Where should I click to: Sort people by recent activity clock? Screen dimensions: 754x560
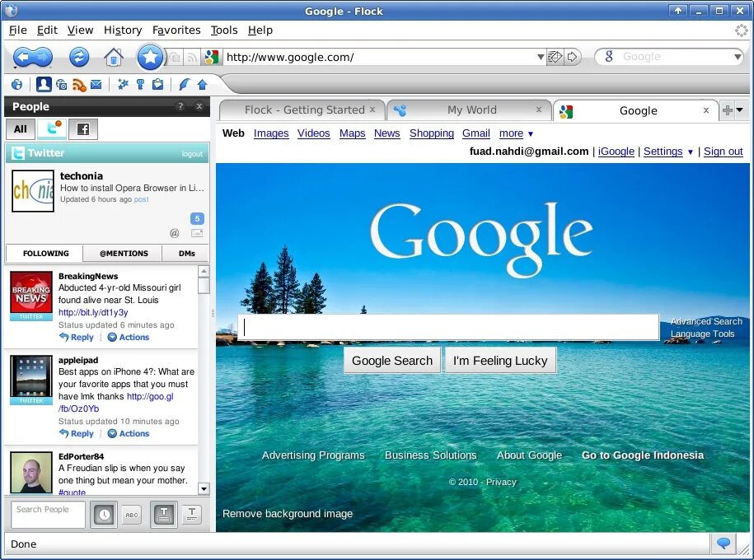[104, 515]
